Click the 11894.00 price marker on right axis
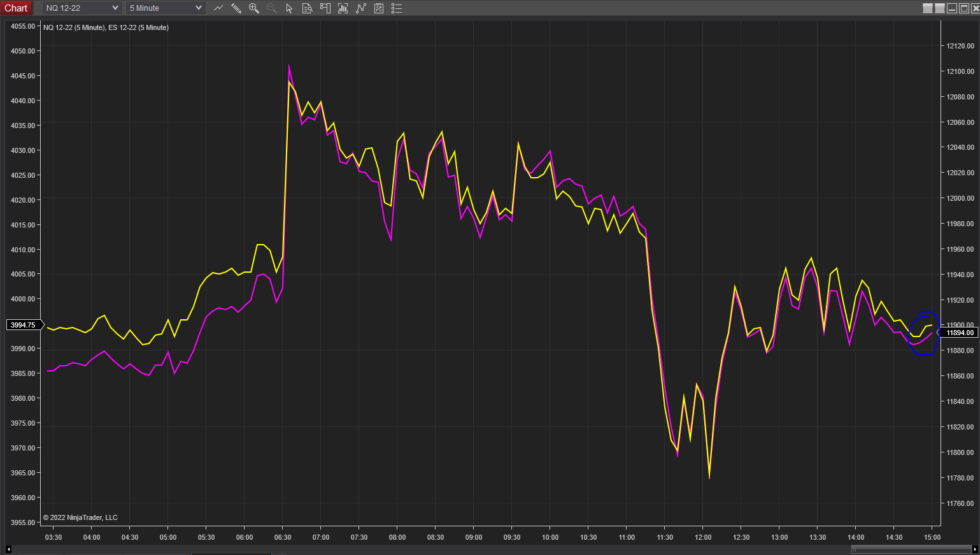This screenshot has width=980, height=555. coord(960,333)
